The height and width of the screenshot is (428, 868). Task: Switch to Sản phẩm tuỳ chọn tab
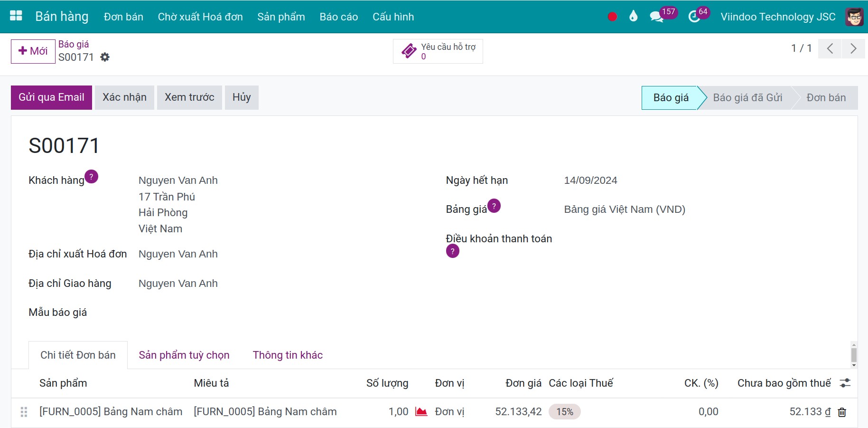pyautogui.click(x=184, y=355)
